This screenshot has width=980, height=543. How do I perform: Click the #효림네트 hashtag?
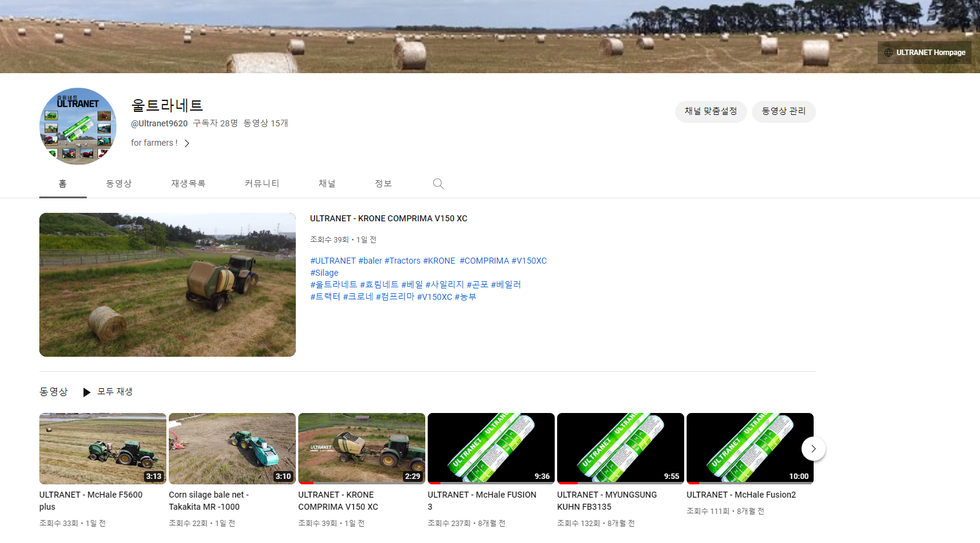pyautogui.click(x=379, y=284)
